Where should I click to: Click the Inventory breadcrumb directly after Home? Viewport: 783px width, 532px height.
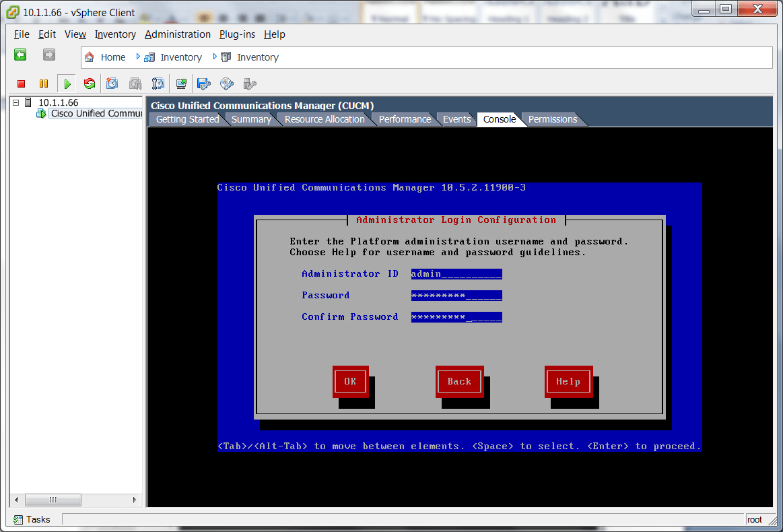(180, 57)
